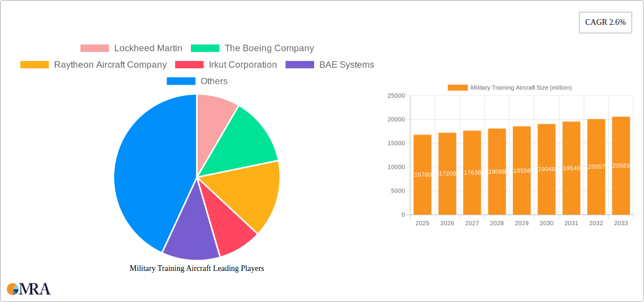The image size is (644, 302).
Task: Click the 2032 bar showing 20057
Action: click(x=597, y=167)
